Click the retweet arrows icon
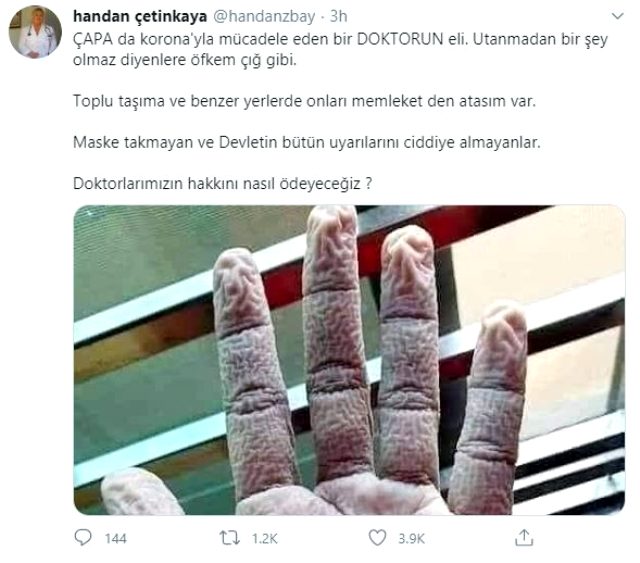640x563 pixels. click(230, 538)
